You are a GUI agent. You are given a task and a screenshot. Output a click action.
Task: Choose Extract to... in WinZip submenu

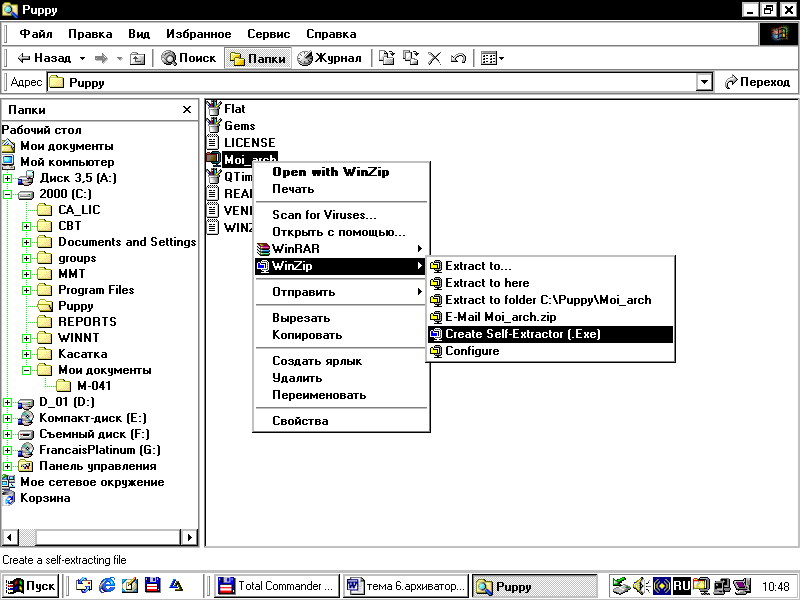pos(551,266)
